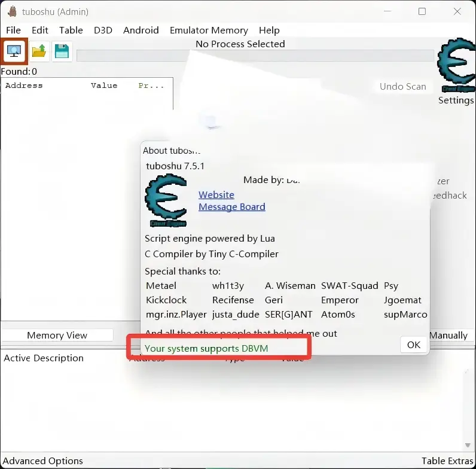Click the Settings label
Image resolution: width=476 pixels, height=469 pixels.
pyautogui.click(x=456, y=100)
